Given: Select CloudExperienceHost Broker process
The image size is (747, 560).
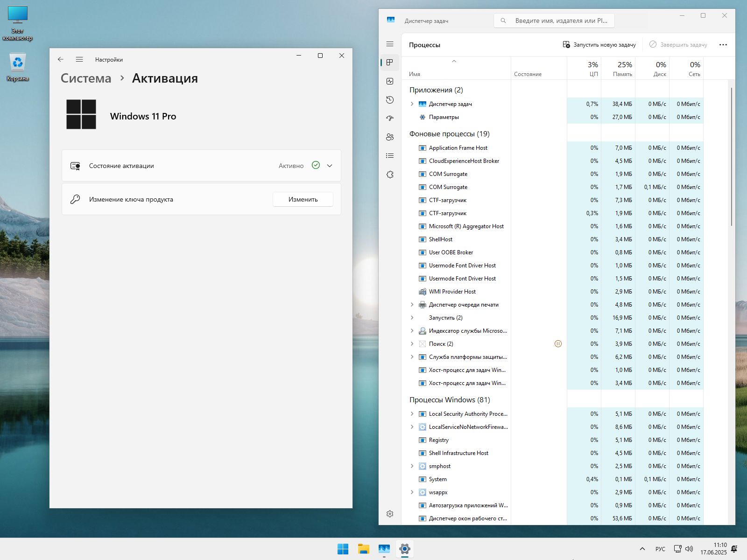Looking at the screenshot, I should tap(552, 161).
